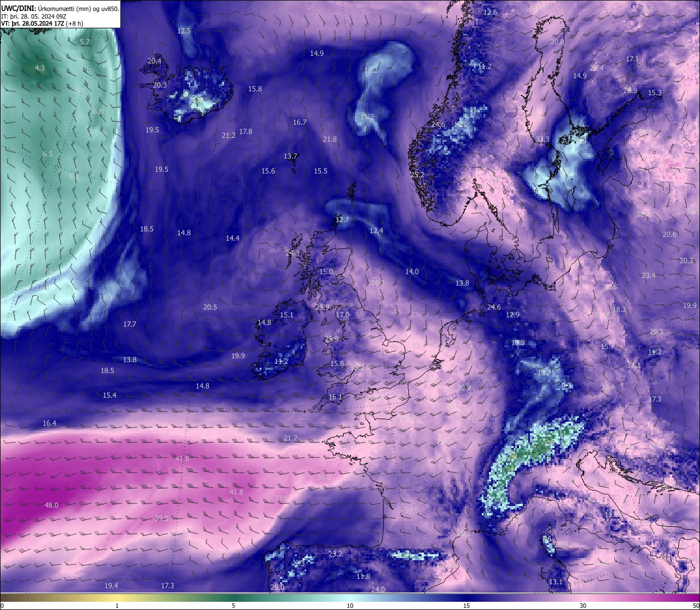Click the value 5.7 on the map
The height and width of the screenshot is (610, 700).
(x=85, y=42)
